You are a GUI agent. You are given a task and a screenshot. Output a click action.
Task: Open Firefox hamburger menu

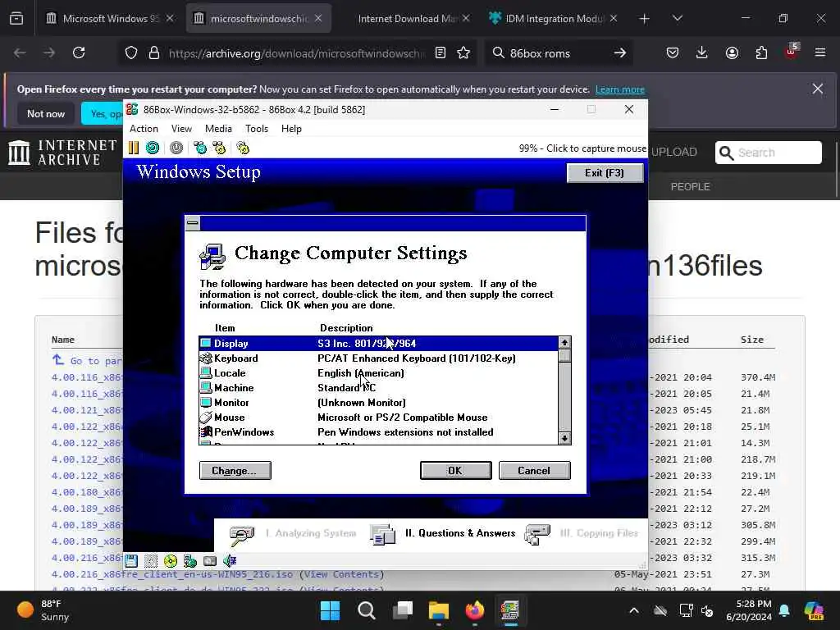(820, 52)
